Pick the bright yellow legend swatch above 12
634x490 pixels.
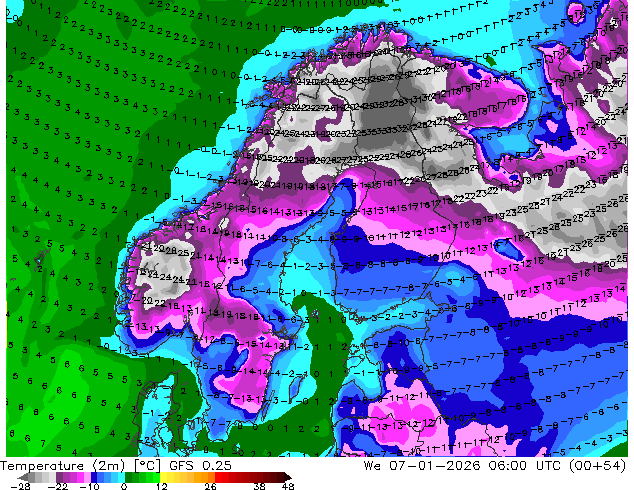[163, 477]
